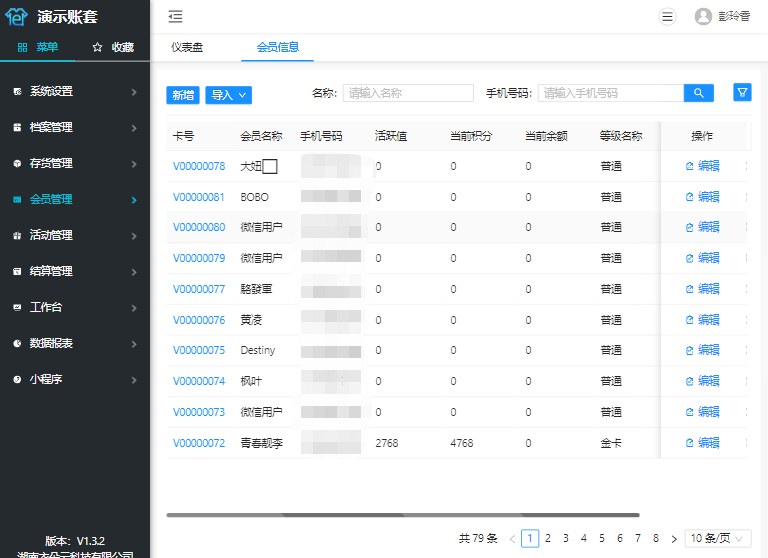The image size is (768, 558).
Task: Open 工作台 menu item
Action: click(75, 307)
